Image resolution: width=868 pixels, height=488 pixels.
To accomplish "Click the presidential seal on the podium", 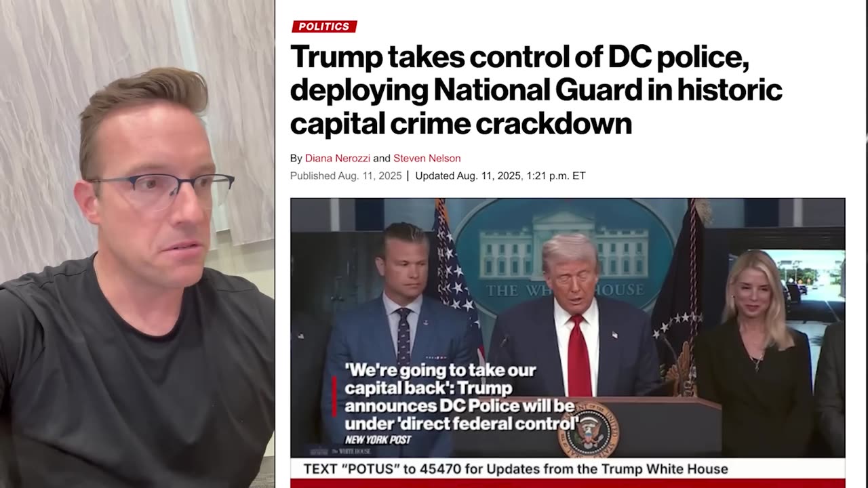I will tap(588, 429).
